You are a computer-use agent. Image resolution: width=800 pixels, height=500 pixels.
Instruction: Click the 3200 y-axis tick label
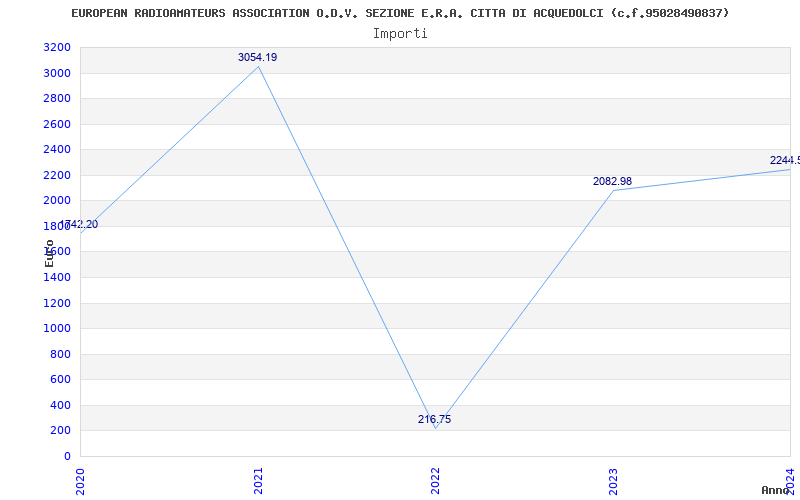click(x=57, y=48)
